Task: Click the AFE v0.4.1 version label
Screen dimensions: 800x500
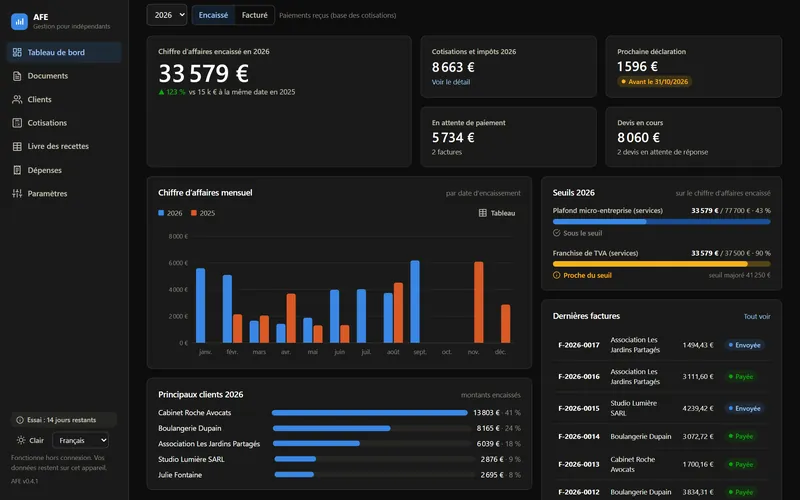Action: tap(24, 481)
